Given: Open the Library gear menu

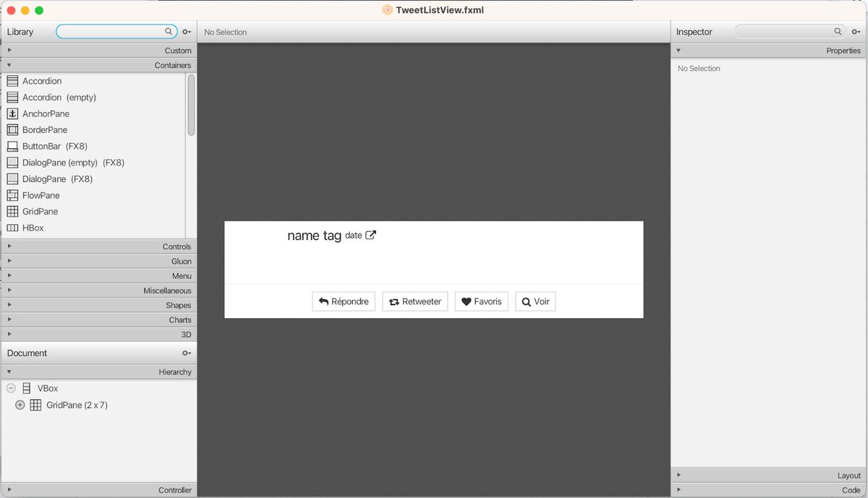Looking at the screenshot, I should [x=187, y=32].
